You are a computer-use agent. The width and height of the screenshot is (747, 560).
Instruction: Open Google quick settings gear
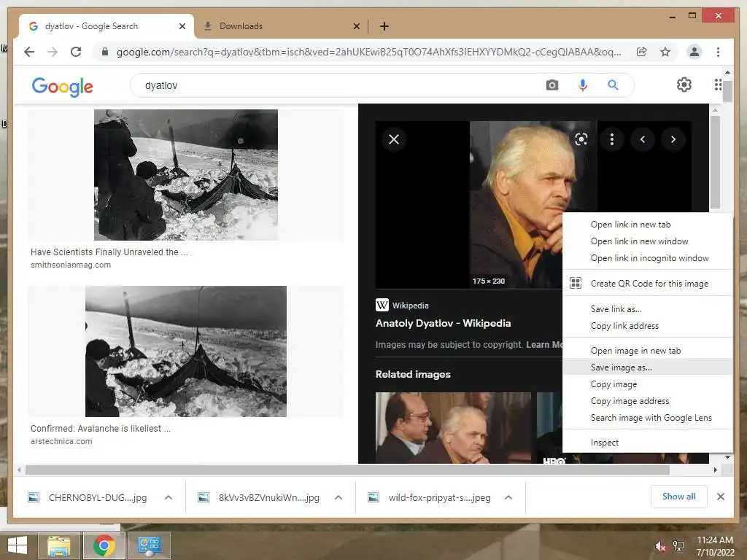click(684, 85)
